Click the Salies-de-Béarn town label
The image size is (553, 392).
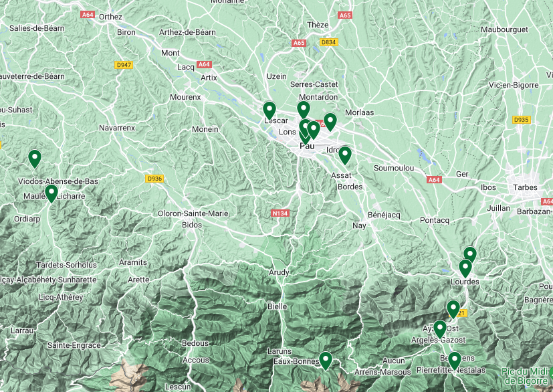(37, 28)
